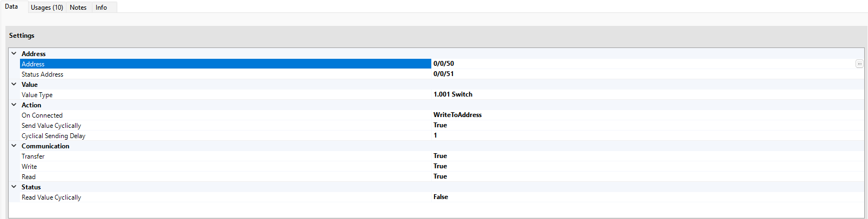The image size is (868, 219).
Task: Click True value for Transfer
Action: 440,156
